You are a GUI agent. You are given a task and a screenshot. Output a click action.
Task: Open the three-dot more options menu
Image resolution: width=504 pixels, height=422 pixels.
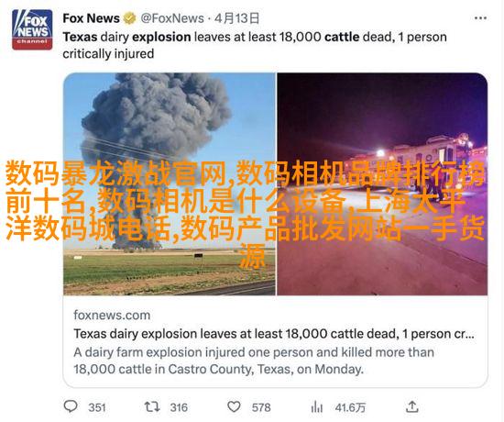[480, 18]
